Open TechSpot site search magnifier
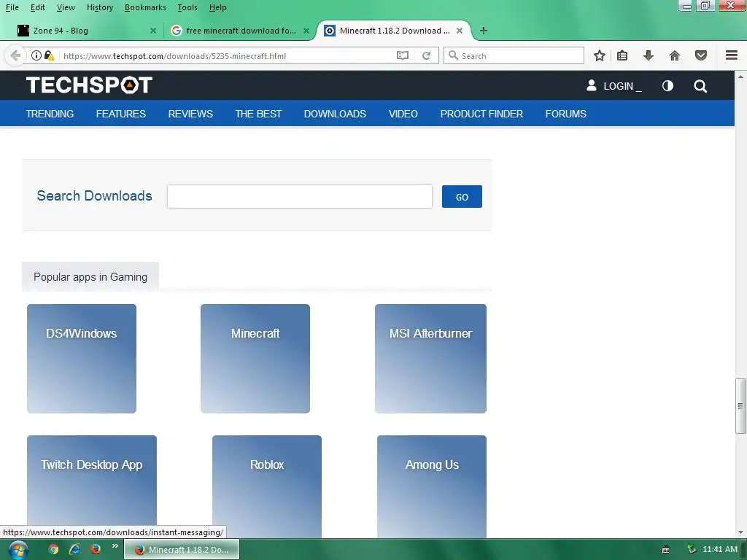The height and width of the screenshot is (560, 747). tap(700, 86)
